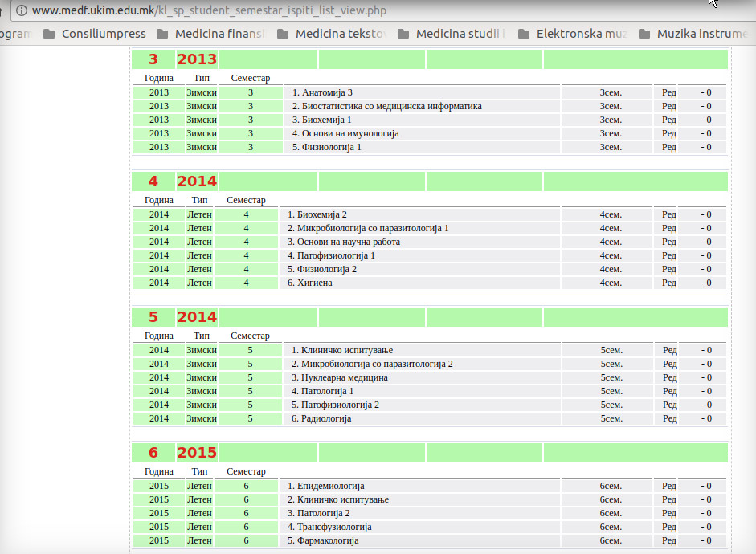The height and width of the screenshot is (554, 756).
Task: Click the red 2015 year heading
Action: pyautogui.click(x=197, y=453)
